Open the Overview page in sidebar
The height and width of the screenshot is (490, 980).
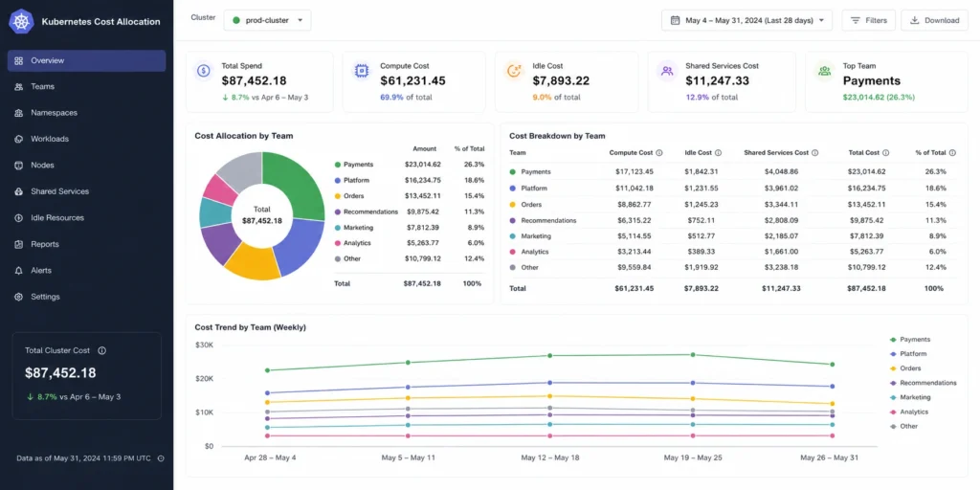click(86, 60)
